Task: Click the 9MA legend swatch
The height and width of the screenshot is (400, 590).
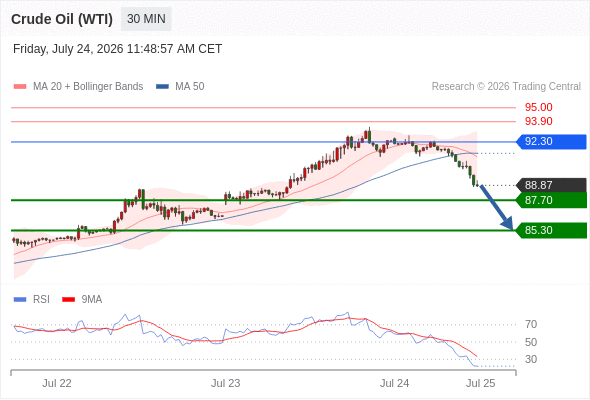Action: (x=68, y=300)
